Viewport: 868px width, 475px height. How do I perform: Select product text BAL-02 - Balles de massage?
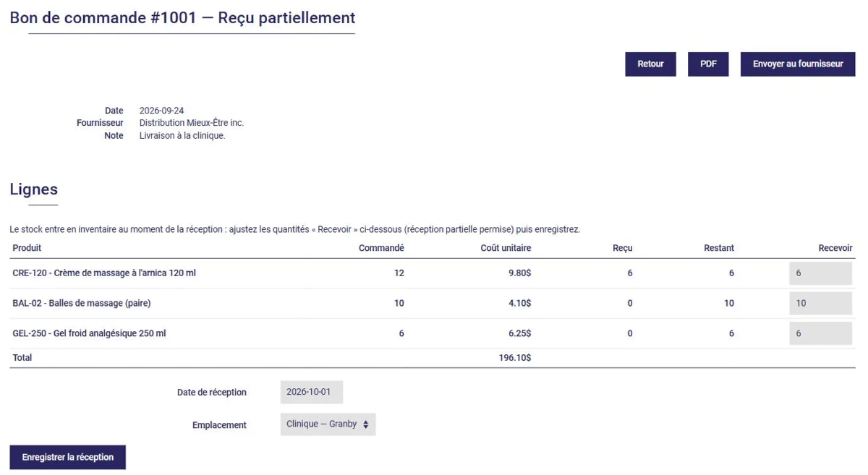click(x=82, y=304)
